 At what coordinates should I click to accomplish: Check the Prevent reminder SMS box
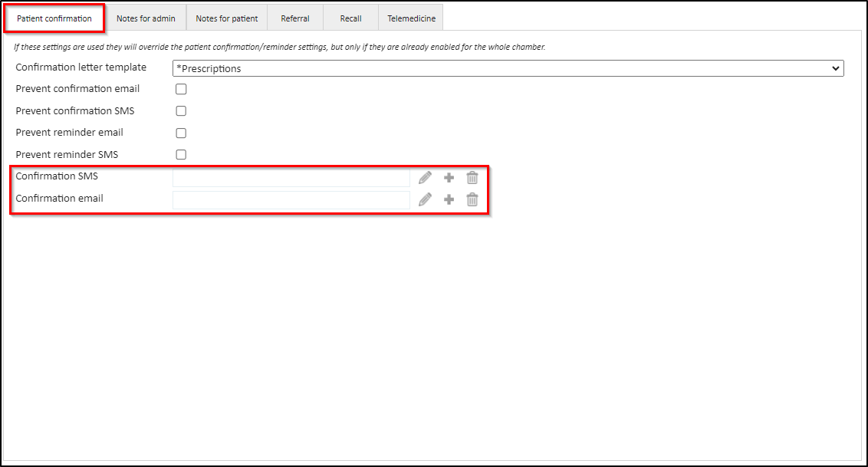181,155
